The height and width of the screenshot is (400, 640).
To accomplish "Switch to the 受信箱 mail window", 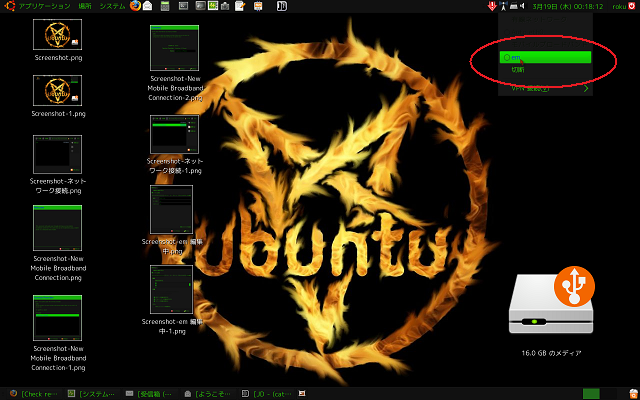I will point(150,394).
